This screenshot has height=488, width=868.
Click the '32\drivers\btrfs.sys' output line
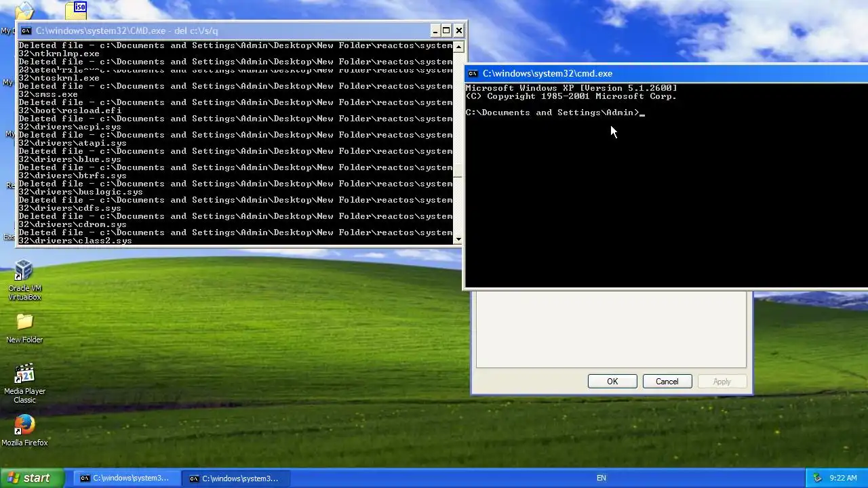click(73, 176)
